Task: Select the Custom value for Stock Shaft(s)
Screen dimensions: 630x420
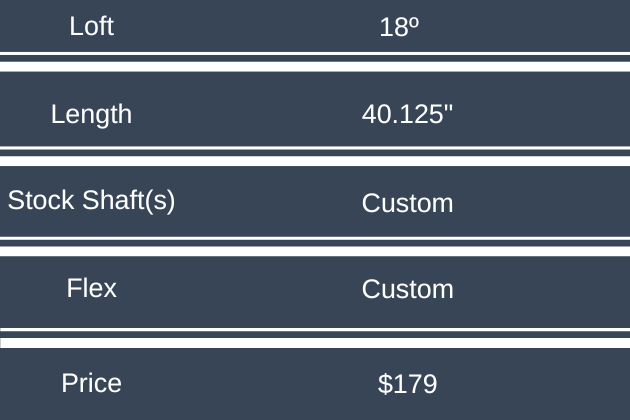Action: coord(407,203)
